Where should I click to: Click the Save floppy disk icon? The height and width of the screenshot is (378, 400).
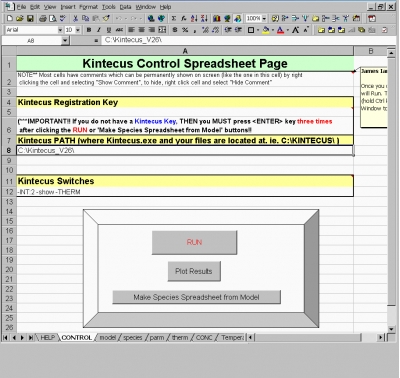30,19
